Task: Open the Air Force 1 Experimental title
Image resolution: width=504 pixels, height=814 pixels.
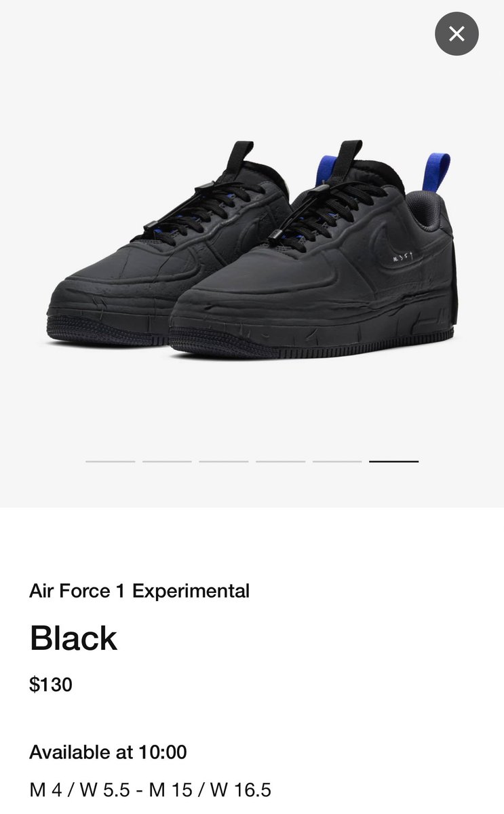Action: (139, 591)
